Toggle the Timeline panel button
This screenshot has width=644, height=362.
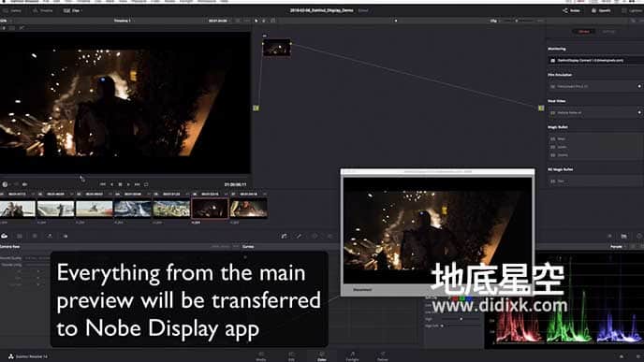pos(43,10)
